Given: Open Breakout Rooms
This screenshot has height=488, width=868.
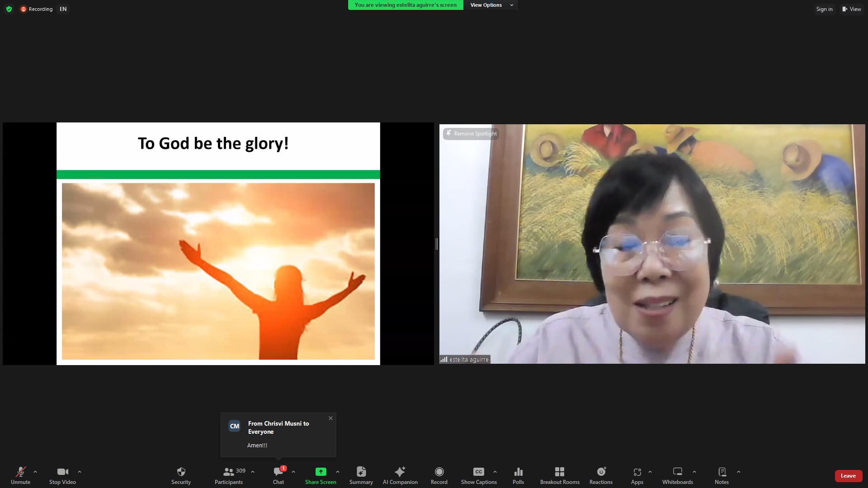Looking at the screenshot, I should tap(560, 475).
